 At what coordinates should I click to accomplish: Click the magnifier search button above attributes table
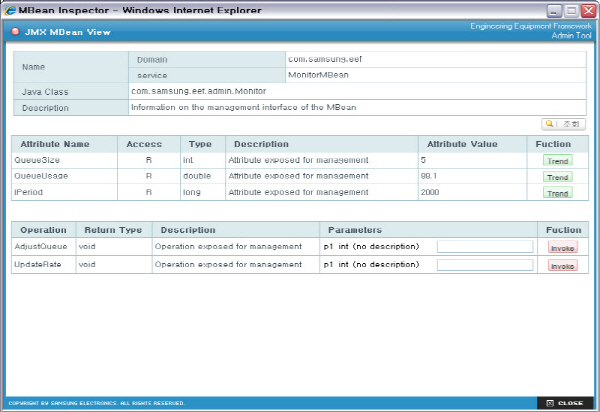[561, 124]
